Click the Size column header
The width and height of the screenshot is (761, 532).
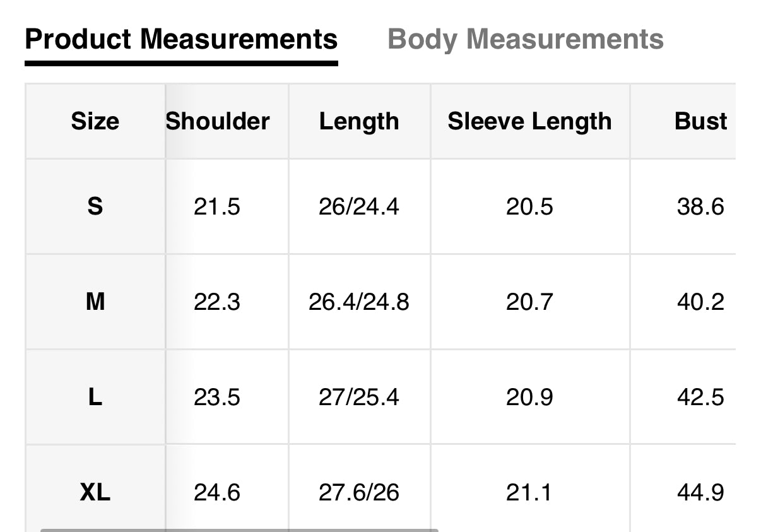(95, 121)
